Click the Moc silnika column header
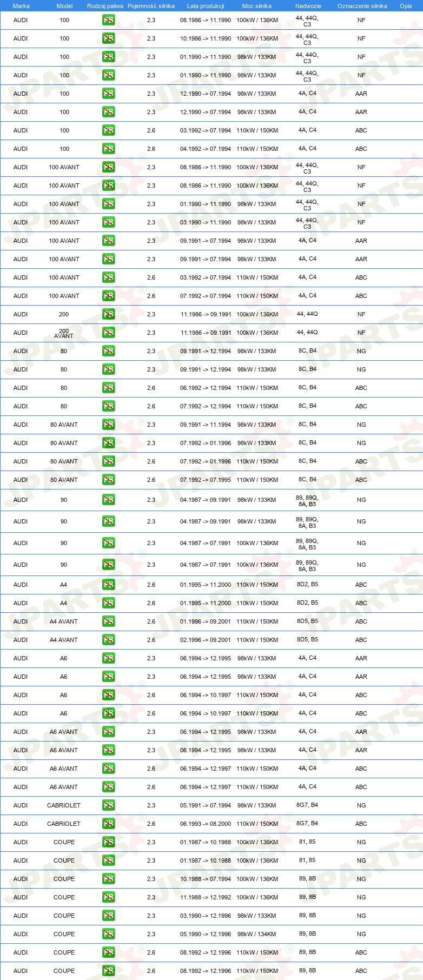The width and height of the screenshot is (423, 980). pos(257,6)
